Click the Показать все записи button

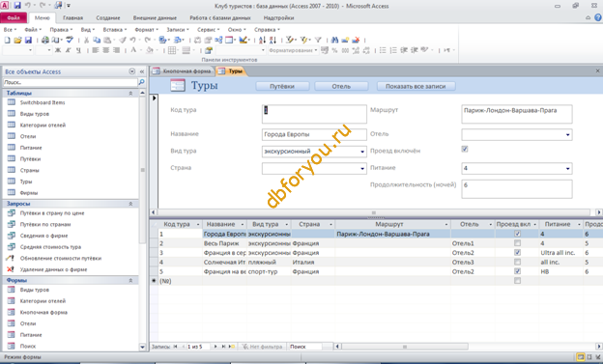pos(416,87)
